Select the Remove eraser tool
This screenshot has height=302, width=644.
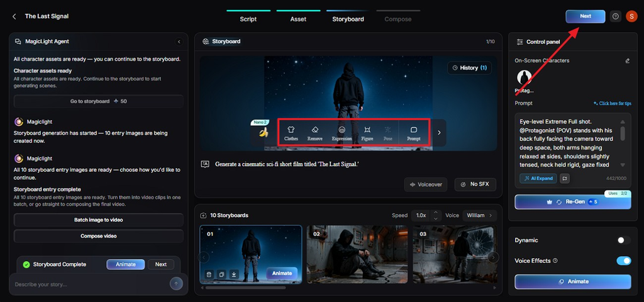[315, 133]
